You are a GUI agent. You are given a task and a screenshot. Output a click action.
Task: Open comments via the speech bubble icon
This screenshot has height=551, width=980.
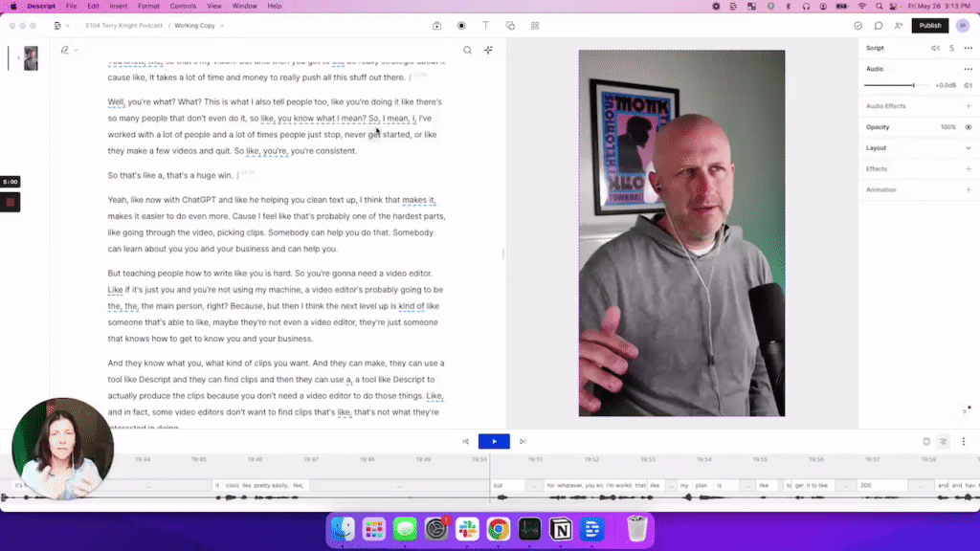tap(878, 26)
